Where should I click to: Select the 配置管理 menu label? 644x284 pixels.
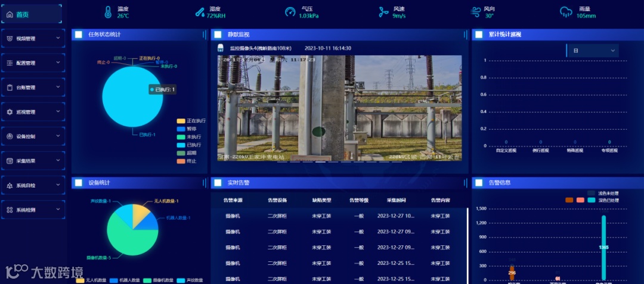tap(26, 63)
